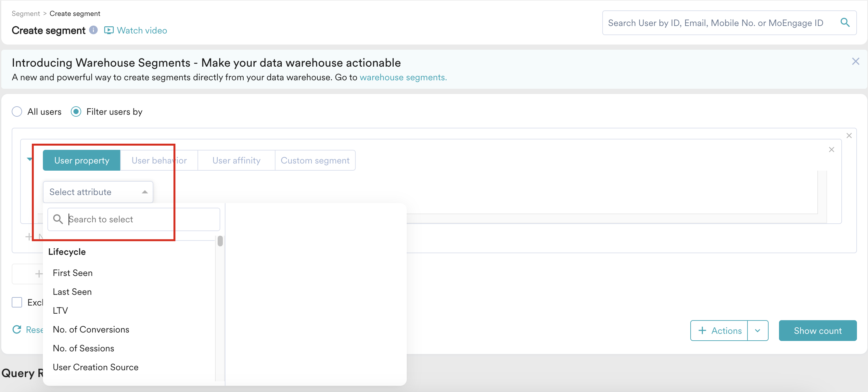
Task: Click the Reset refresh icon
Action: (17, 329)
